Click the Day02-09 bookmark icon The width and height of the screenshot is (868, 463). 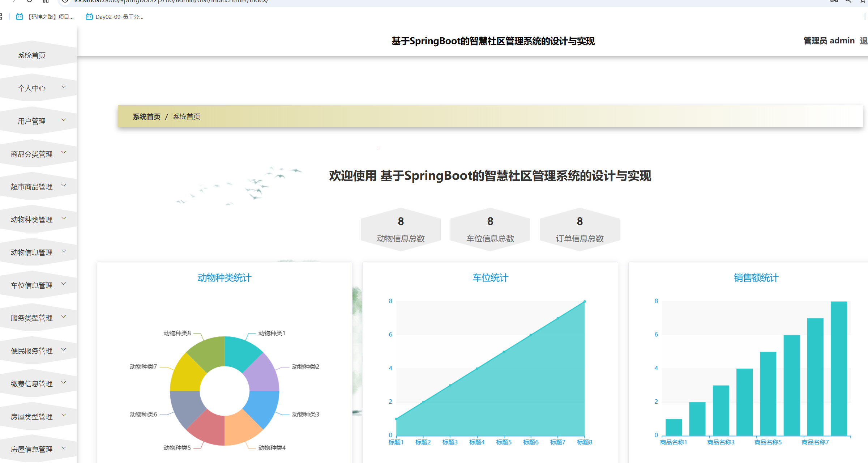pos(89,17)
